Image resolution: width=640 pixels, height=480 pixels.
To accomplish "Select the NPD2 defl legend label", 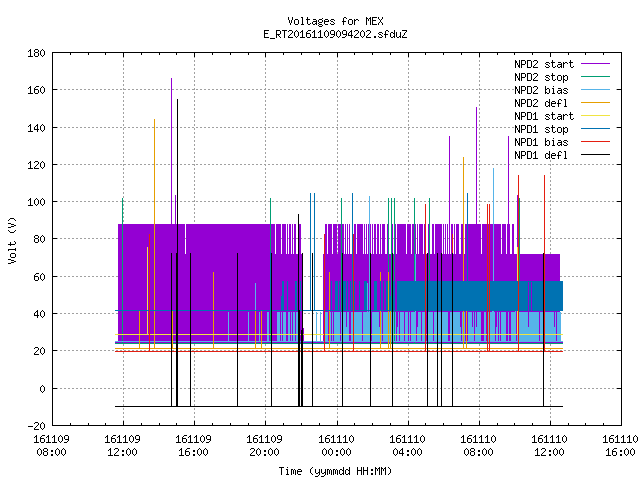I will tap(541, 103).
